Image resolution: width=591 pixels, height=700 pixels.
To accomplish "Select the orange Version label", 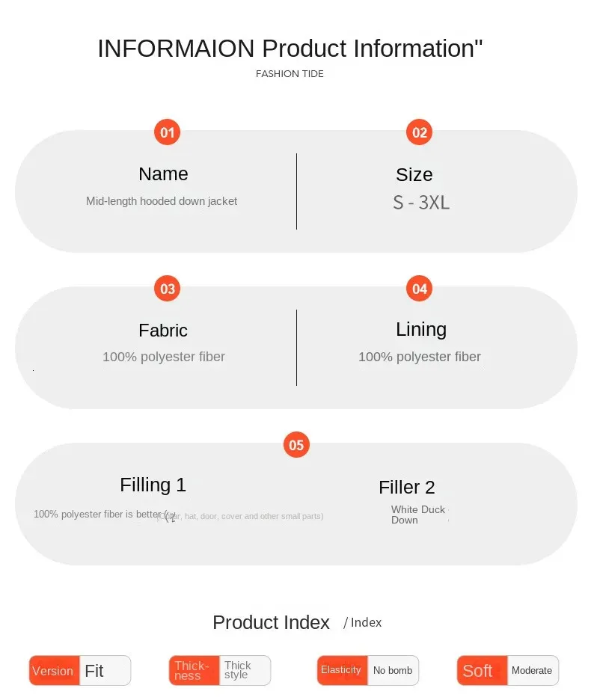I will 54,671.
